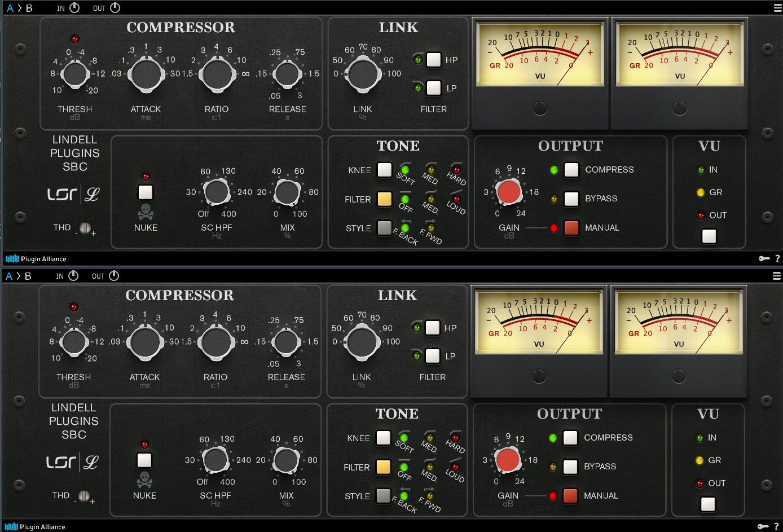Click the yellow FILTER tone button in top plugin
The width and height of the screenshot is (783, 532).
384,199
